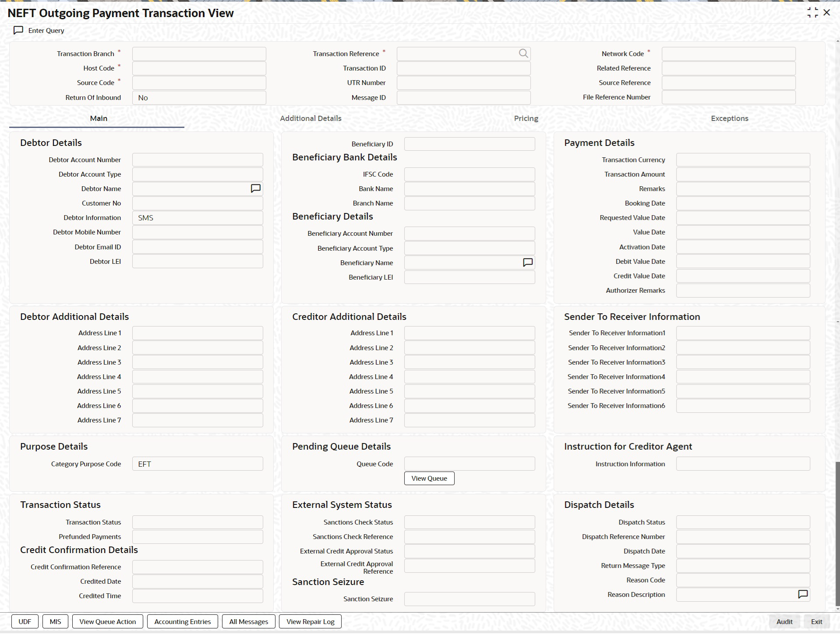The image size is (840, 635).
Task: Click the All Messages button
Action: pyautogui.click(x=249, y=621)
